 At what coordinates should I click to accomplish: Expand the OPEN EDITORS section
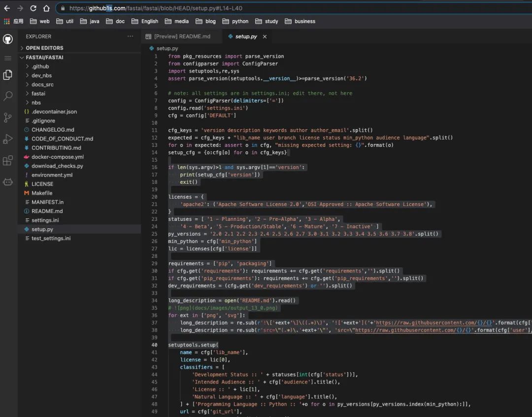[x=44, y=48]
